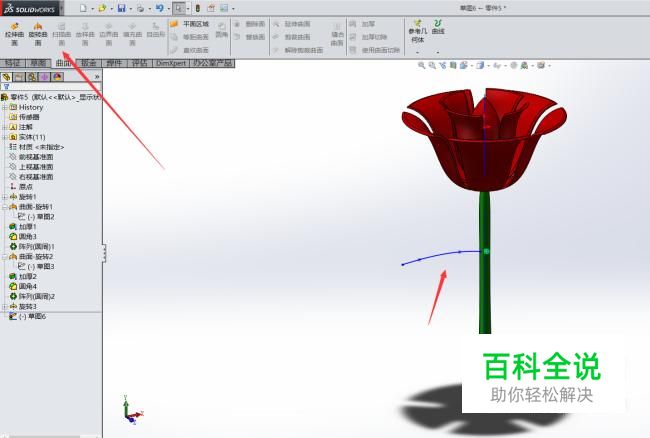This screenshot has width=650, height=438.
Task: Click the Revolved Surface (旋转曲面) tool
Action: pyautogui.click(x=38, y=34)
